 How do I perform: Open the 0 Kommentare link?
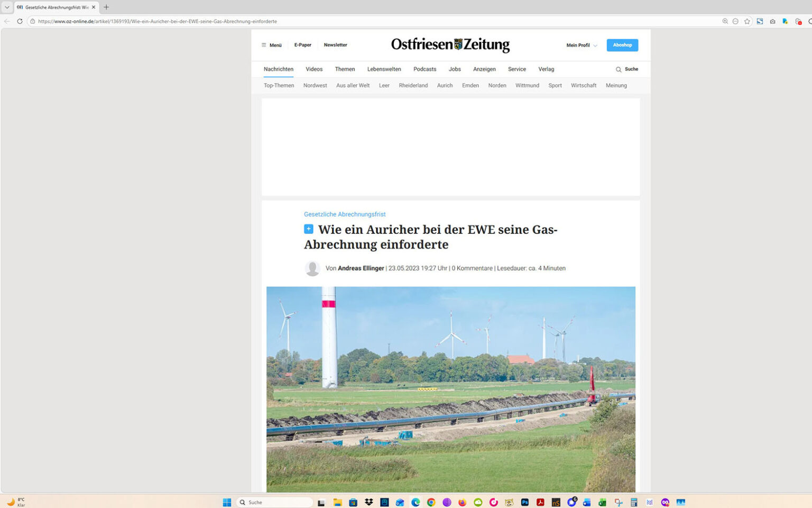[472, 268]
